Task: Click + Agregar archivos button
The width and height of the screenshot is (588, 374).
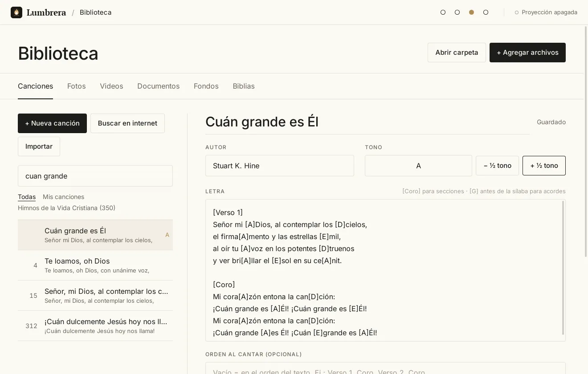Action: (x=527, y=53)
